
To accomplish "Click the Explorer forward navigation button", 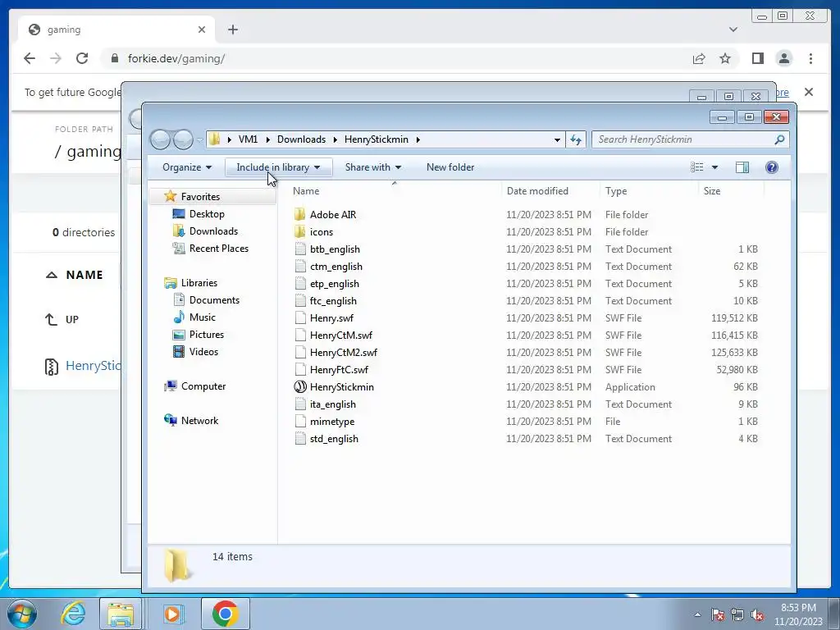I will click(x=183, y=139).
